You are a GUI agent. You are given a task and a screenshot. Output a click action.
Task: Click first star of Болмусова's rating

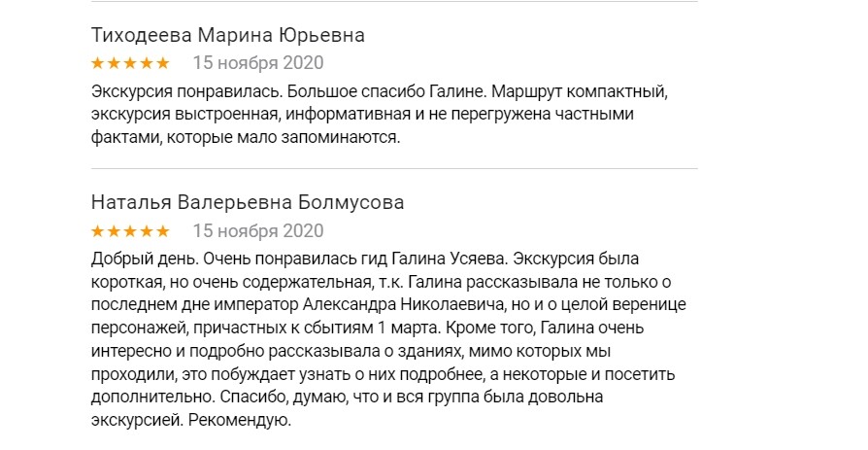[x=98, y=231]
